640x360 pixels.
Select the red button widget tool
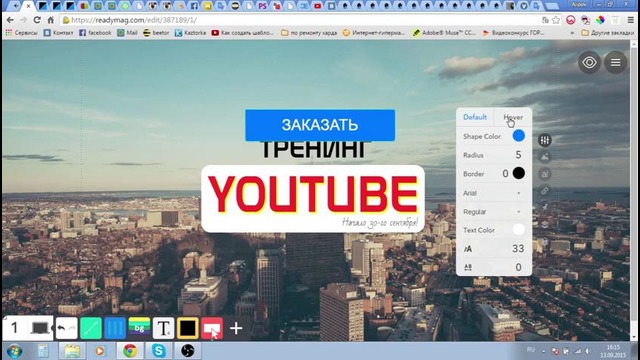pyautogui.click(x=212, y=328)
